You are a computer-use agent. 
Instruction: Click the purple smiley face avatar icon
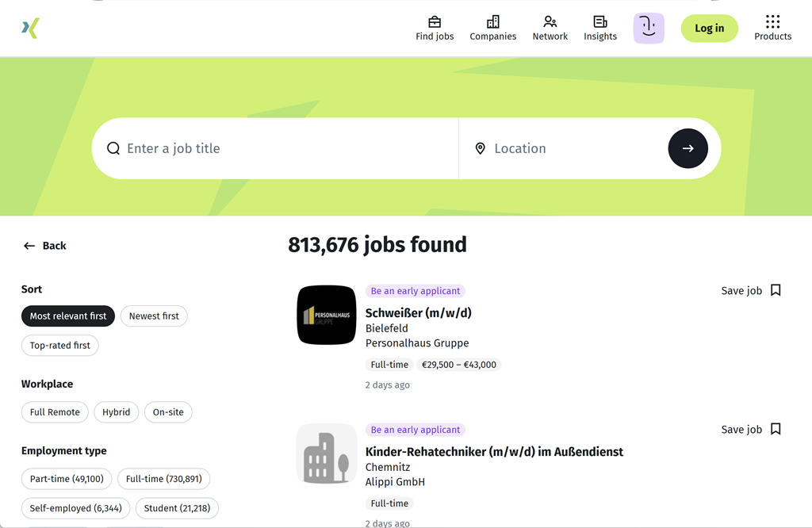click(x=648, y=29)
